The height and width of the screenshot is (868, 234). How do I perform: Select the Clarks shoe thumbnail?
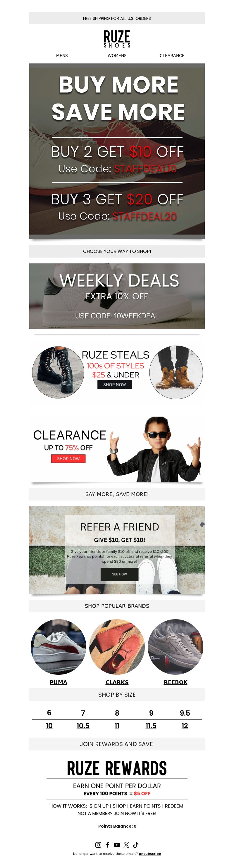117,647
